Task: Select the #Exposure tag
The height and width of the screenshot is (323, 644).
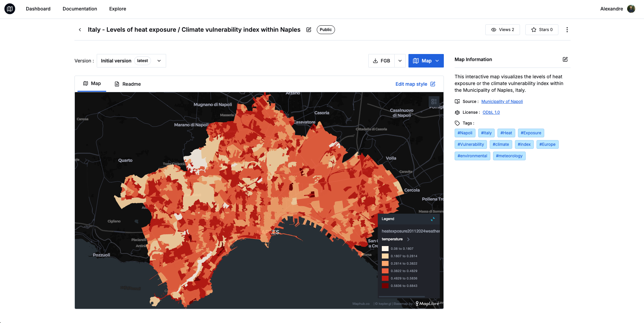Action: [531, 133]
